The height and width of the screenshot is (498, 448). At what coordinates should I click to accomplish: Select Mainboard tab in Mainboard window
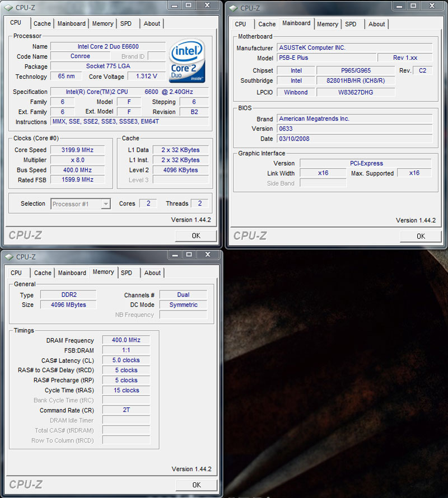click(296, 24)
